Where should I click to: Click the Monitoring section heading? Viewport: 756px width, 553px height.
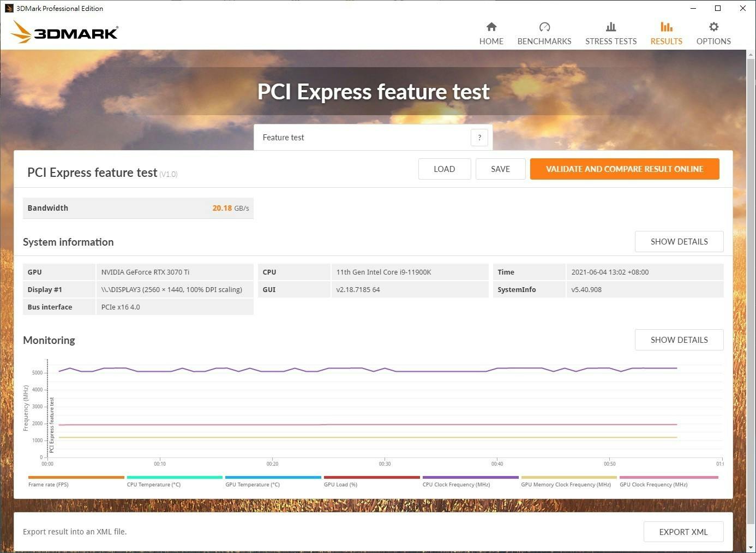click(49, 340)
